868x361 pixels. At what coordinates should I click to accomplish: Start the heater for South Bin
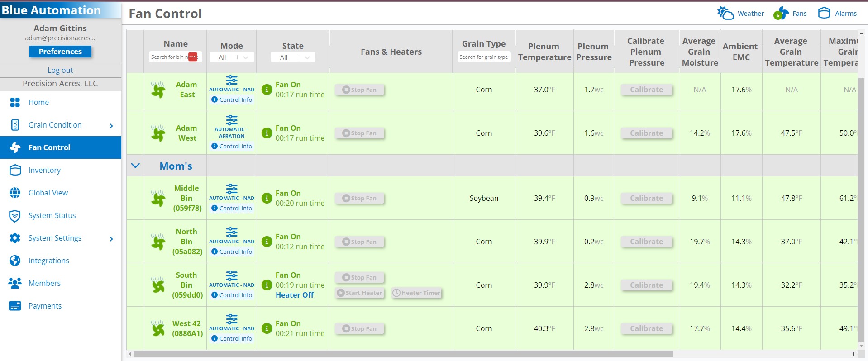point(360,293)
